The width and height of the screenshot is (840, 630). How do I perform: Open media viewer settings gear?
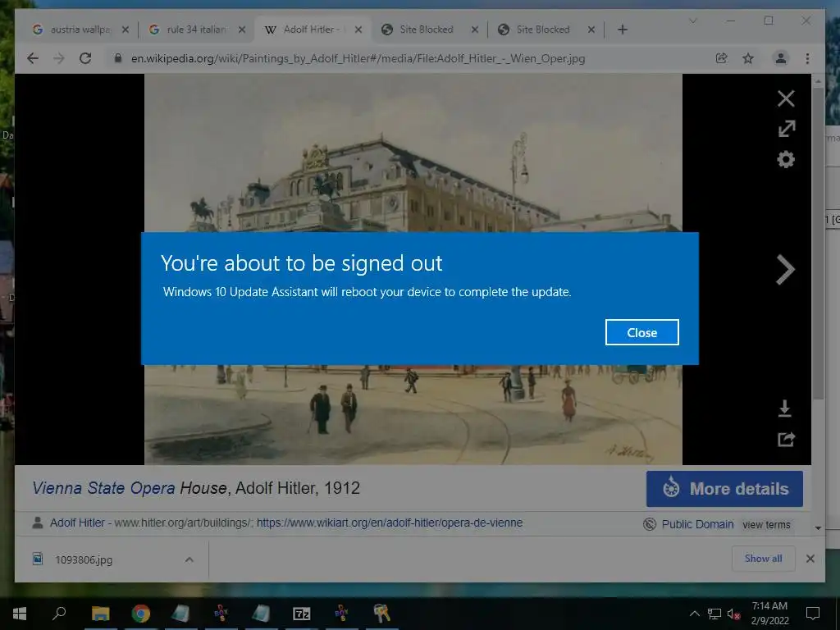click(x=786, y=160)
